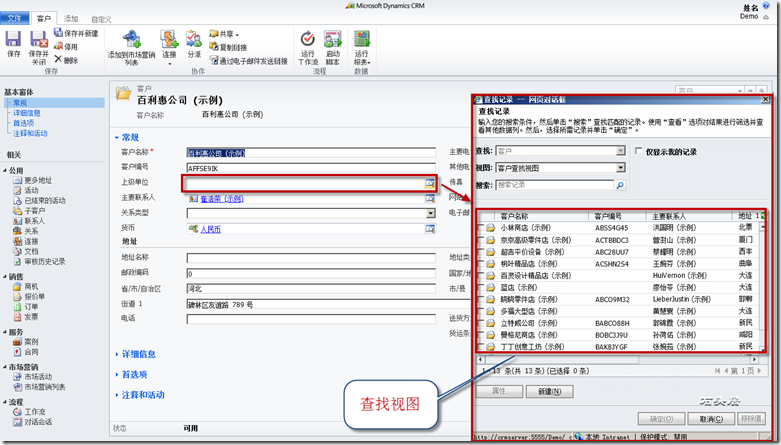Tick the checkbox for 立特威公司 row

tap(481, 323)
